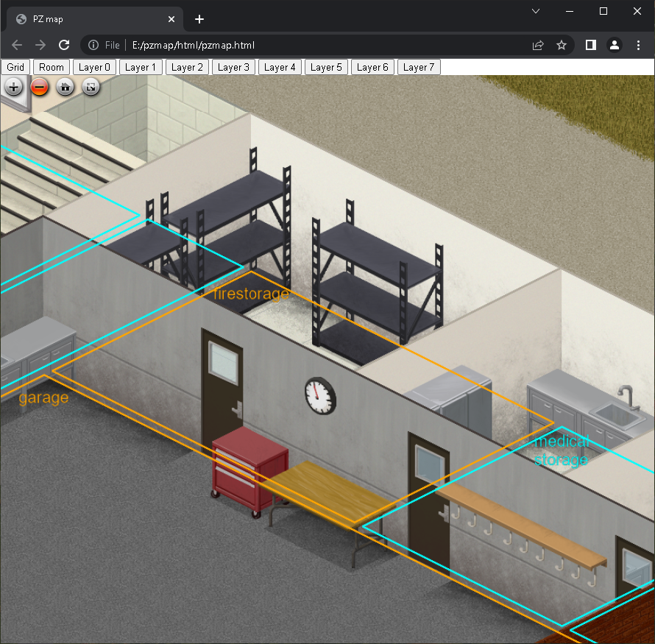The image size is (655, 644).
Task: Maximize the browser window
Action: point(603,11)
